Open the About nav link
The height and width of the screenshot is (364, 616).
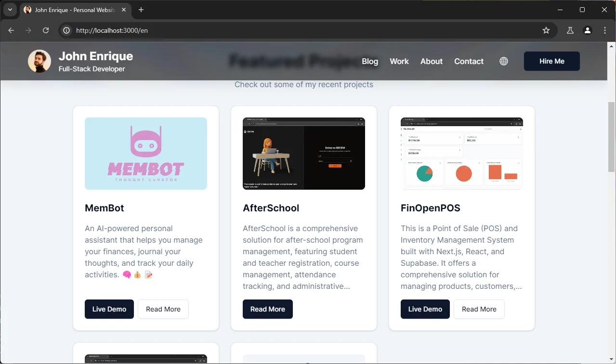[x=432, y=61]
